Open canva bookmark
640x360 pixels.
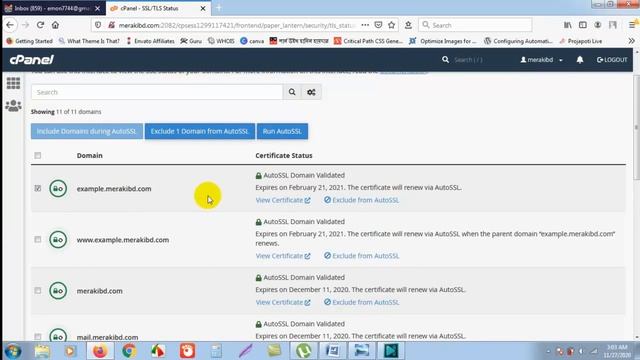click(252, 41)
